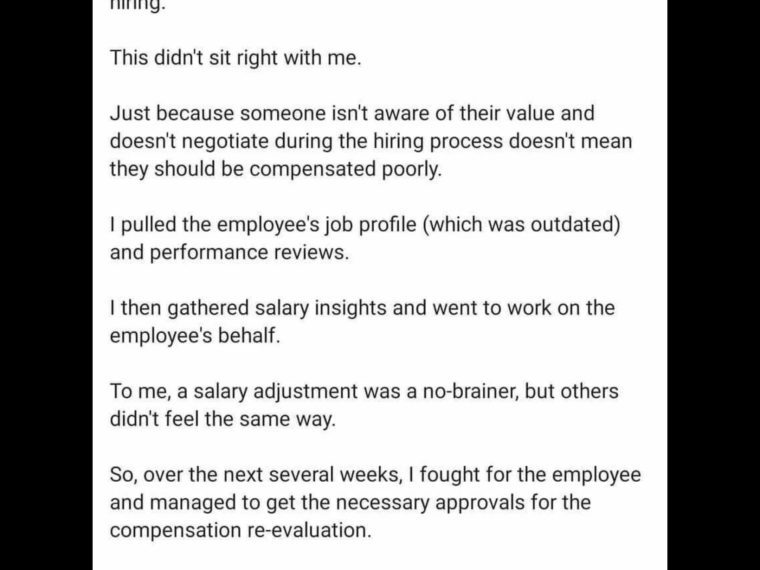Click the parenthetical "(which was outdated)"
This screenshot has width=760, height=570.
(522, 224)
